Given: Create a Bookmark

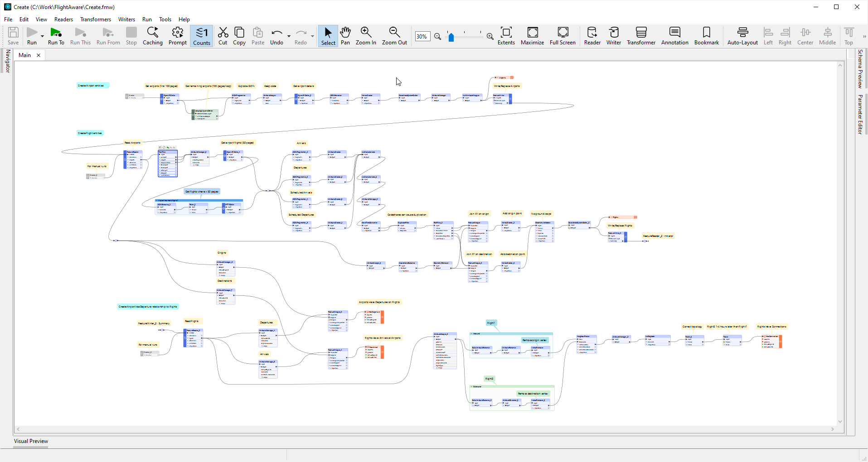Looking at the screenshot, I should (706, 36).
